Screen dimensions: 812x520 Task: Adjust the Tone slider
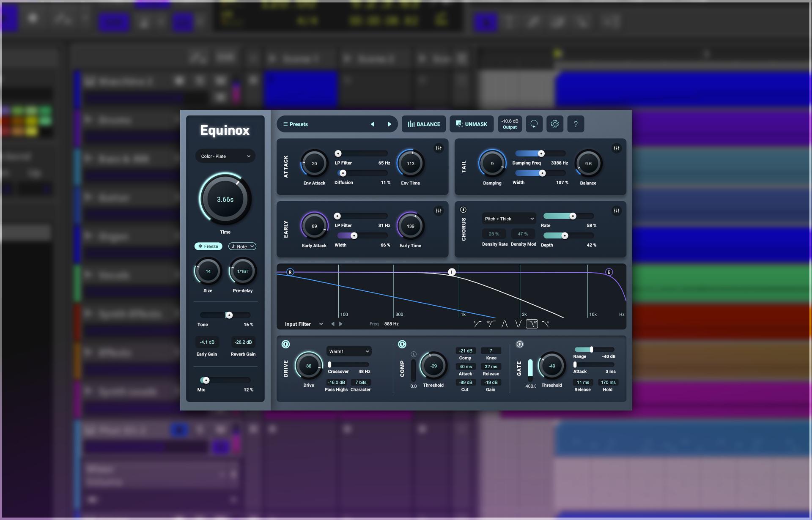(225, 315)
